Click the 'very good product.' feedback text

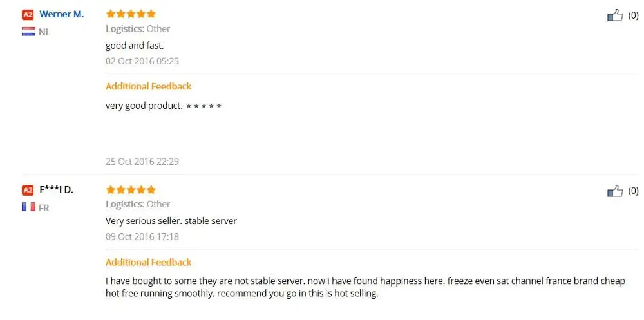(x=144, y=106)
